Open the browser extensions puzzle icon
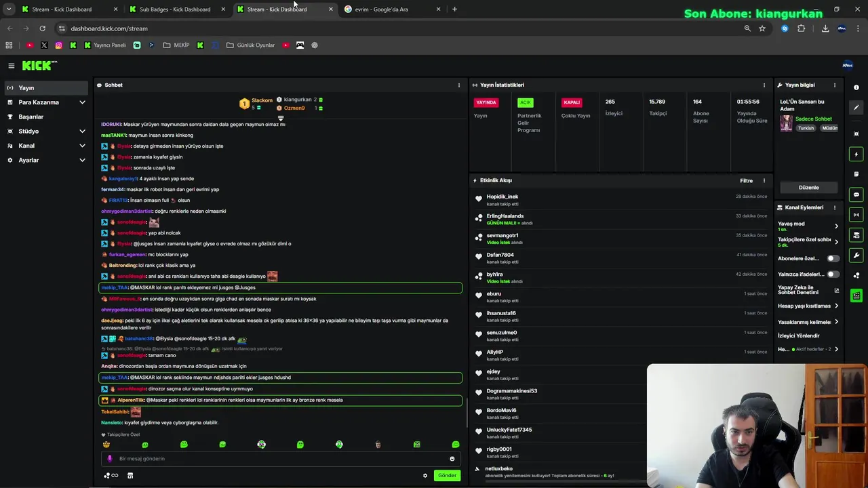 [x=802, y=28]
